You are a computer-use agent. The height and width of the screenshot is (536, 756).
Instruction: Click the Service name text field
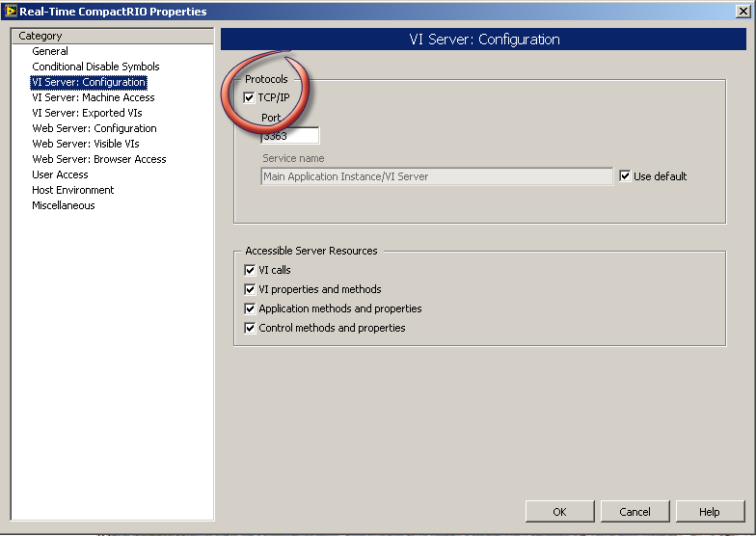(x=437, y=176)
